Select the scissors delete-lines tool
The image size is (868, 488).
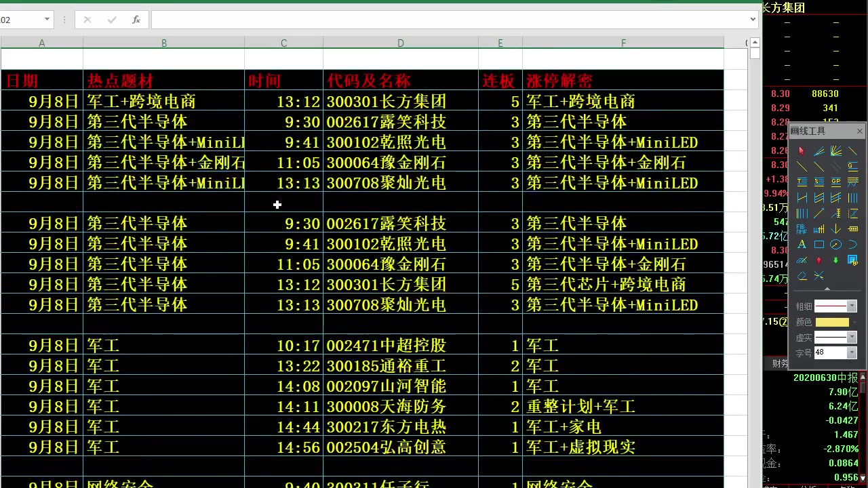click(819, 276)
